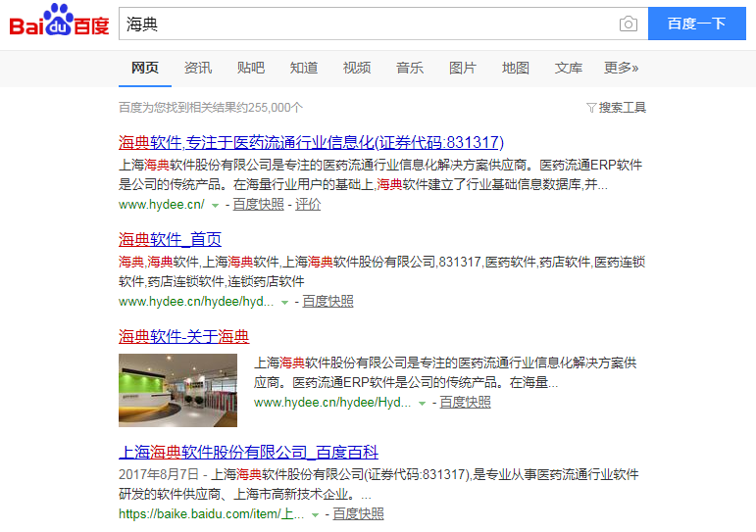Go to the 知道 tab
The width and height of the screenshot is (756, 532).
coord(304,68)
